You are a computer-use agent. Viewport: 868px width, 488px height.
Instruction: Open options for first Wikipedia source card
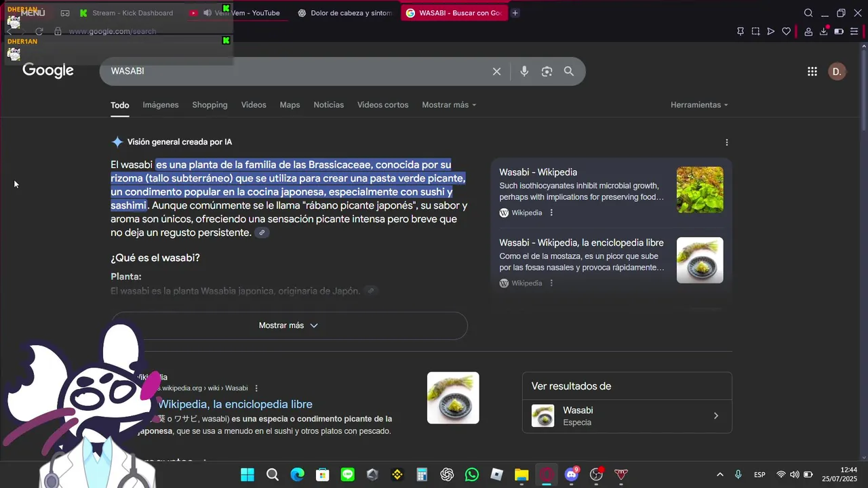point(551,213)
